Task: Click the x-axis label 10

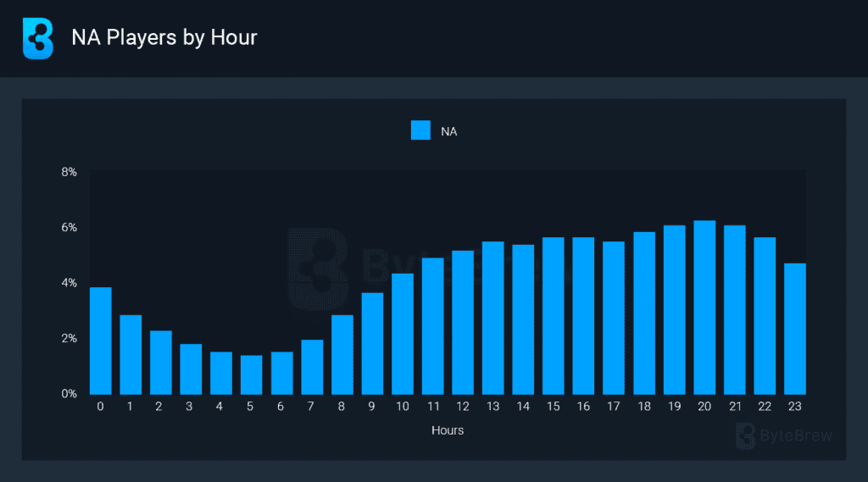Action: [x=403, y=407]
